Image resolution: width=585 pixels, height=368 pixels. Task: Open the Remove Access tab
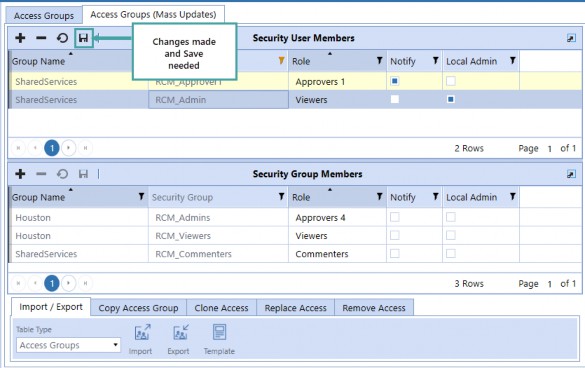click(x=374, y=308)
